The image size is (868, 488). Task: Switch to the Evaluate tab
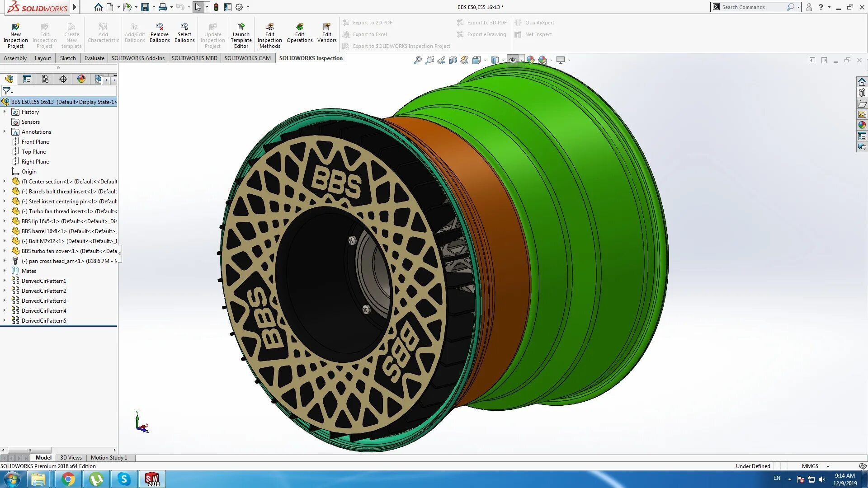(94, 58)
